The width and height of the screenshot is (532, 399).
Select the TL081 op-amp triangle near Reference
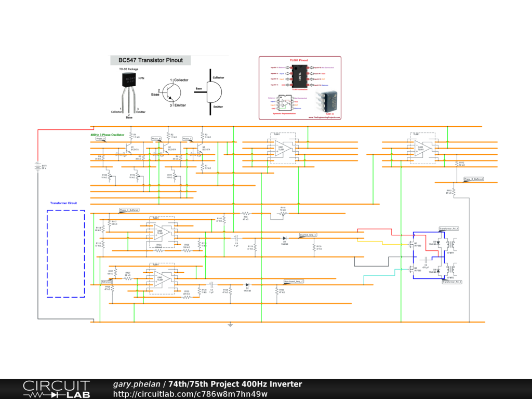coord(162,279)
